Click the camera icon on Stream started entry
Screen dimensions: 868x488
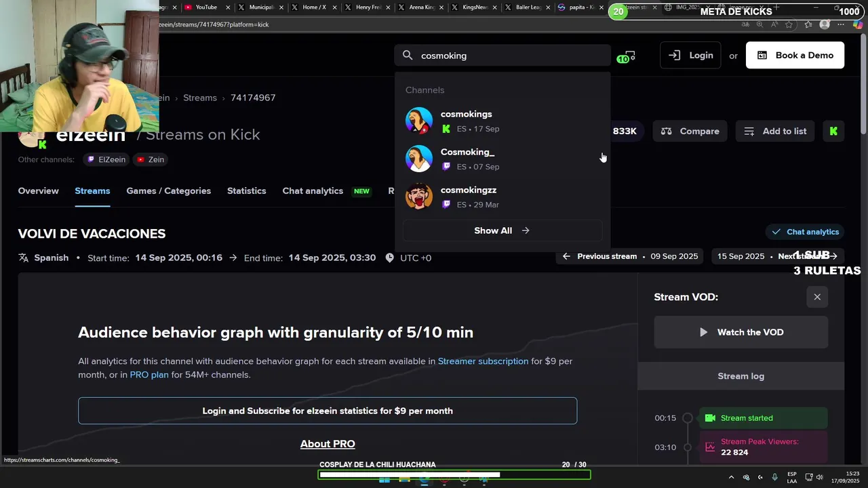coord(710,418)
